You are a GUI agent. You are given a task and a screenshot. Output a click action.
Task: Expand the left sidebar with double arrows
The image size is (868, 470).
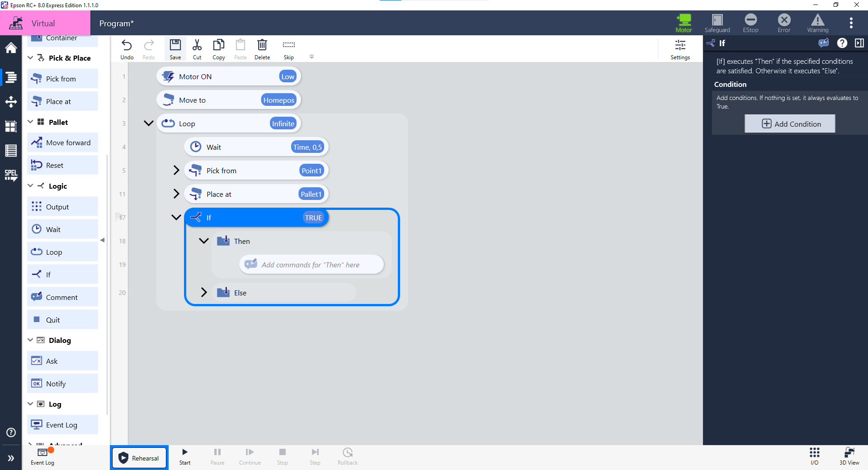click(x=11, y=458)
